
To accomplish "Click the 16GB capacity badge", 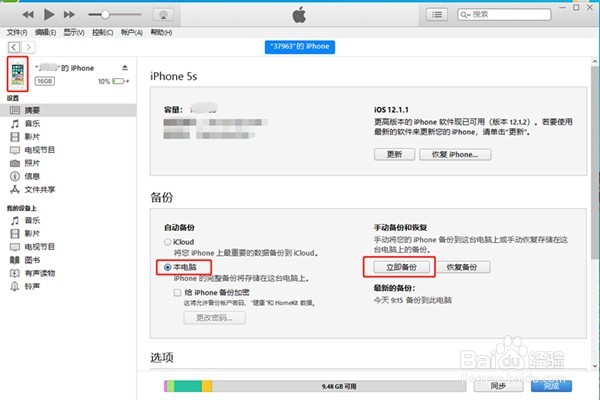I will point(45,81).
